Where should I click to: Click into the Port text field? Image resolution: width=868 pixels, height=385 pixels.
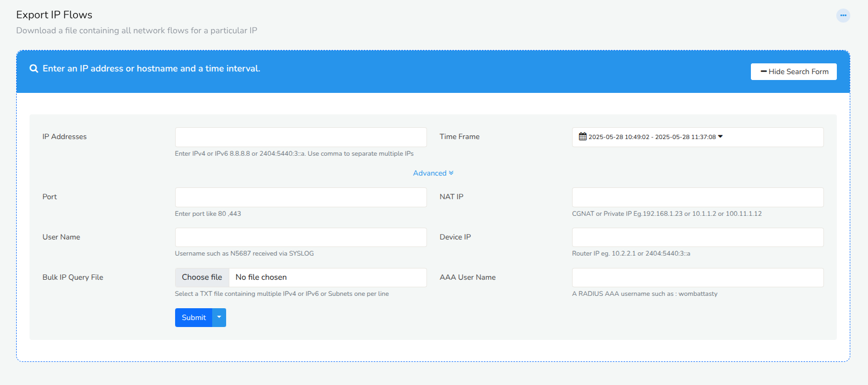coord(300,197)
